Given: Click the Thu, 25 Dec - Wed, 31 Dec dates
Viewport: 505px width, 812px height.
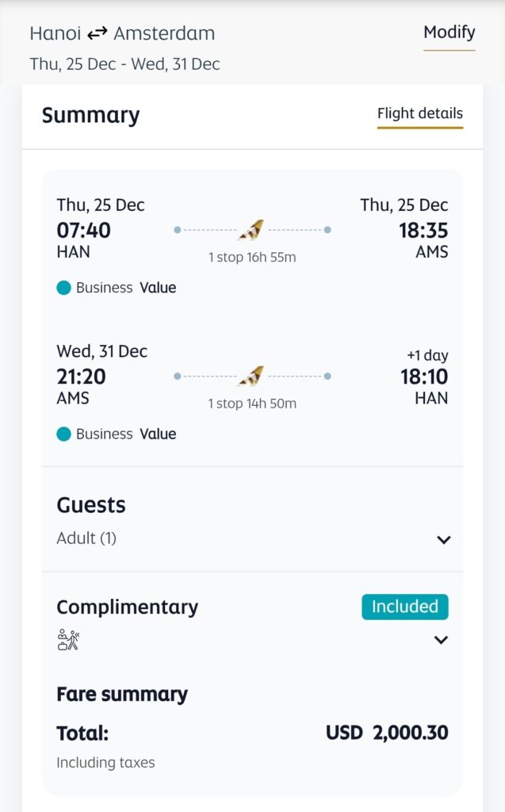Looking at the screenshot, I should (x=124, y=63).
